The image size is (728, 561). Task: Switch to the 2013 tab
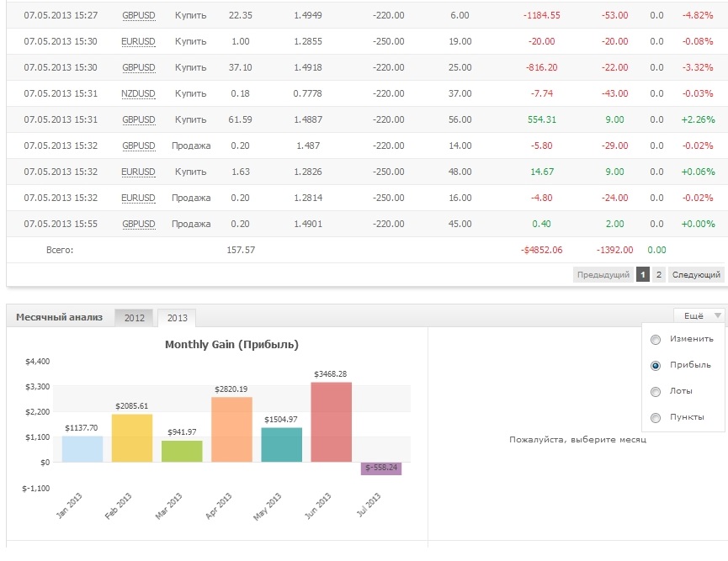177,318
